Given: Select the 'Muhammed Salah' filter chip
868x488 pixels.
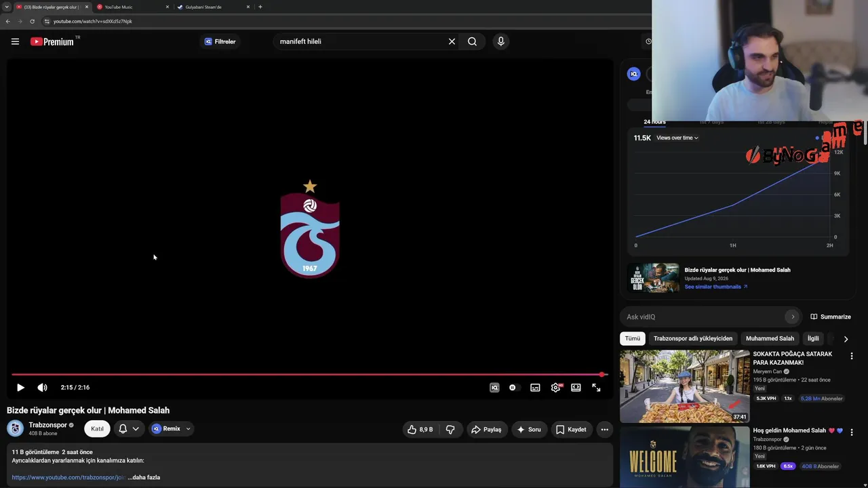Looking at the screenshot, I should tap(770, 338).
